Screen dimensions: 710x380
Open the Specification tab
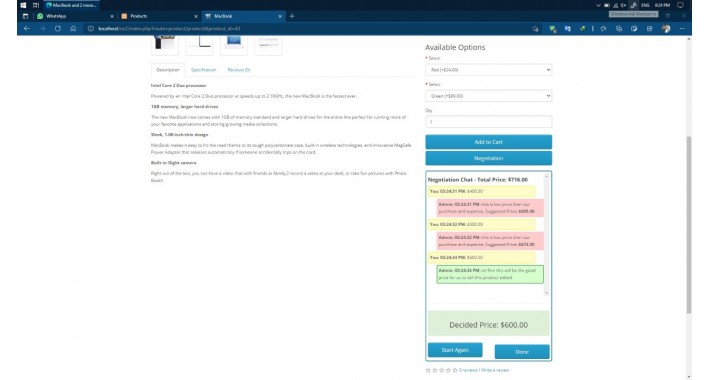(203, 70)
